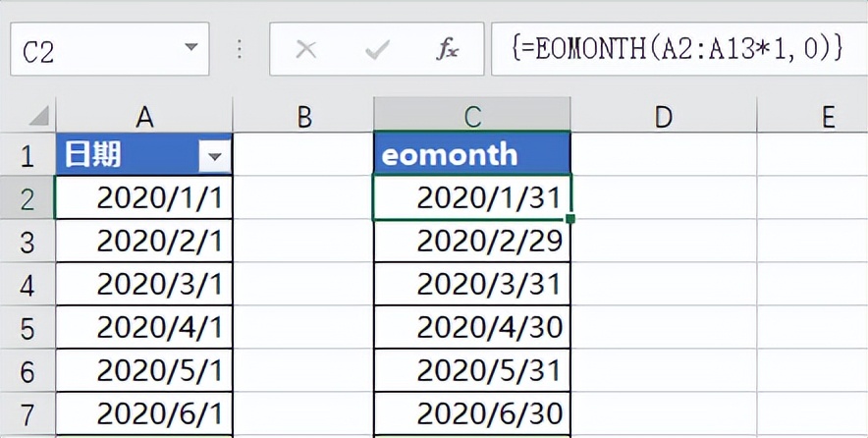This screenshot has height=438, width=868.
Task: Click the eomonth header cell
Action: [x=472, y=154]
